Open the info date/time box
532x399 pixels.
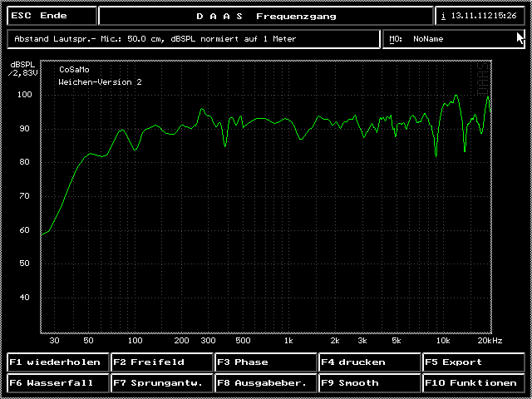pyautogui.click(x=480, y=16)
